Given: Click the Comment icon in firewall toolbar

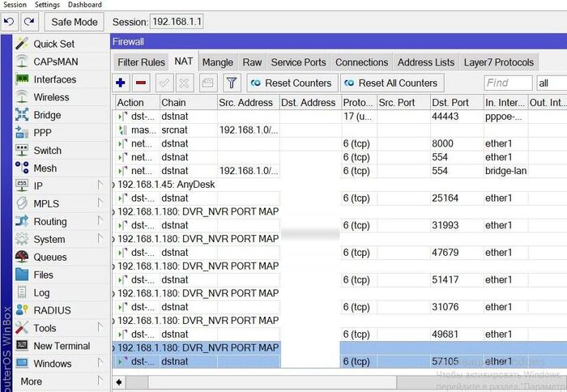Looking at the screenshot, I should [x=207, y=83].
